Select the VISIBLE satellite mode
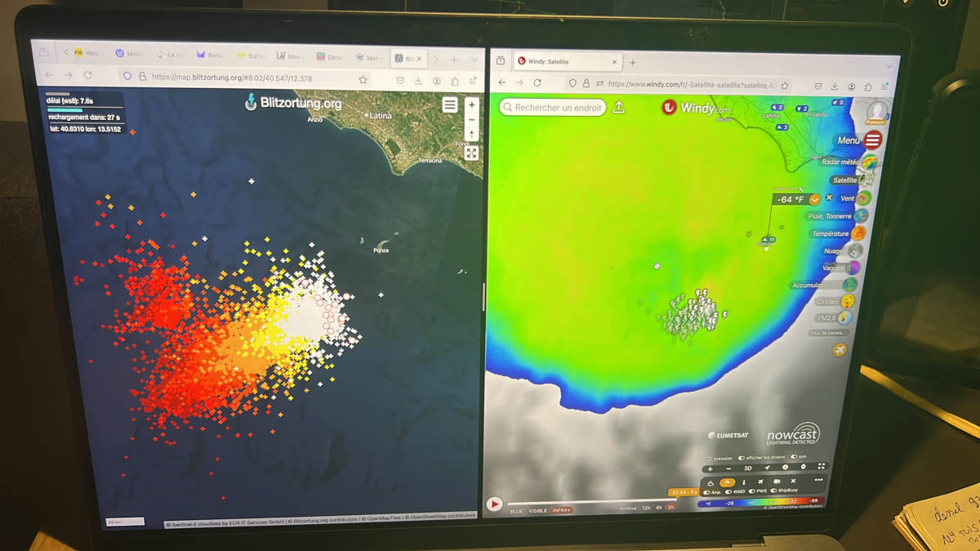This screenshot has height=551, width=980. point(537,511)
